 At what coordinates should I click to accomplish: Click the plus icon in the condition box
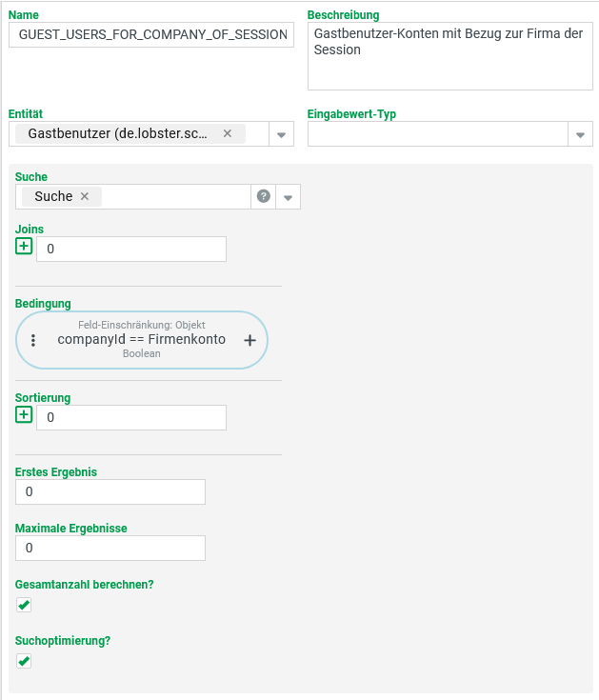click(250, 340)
